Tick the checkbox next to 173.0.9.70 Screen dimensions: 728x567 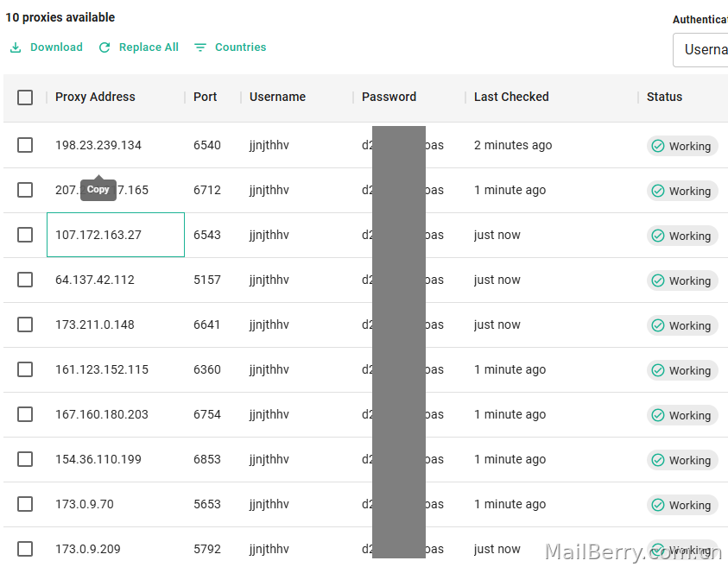click(x=25, y=504)
